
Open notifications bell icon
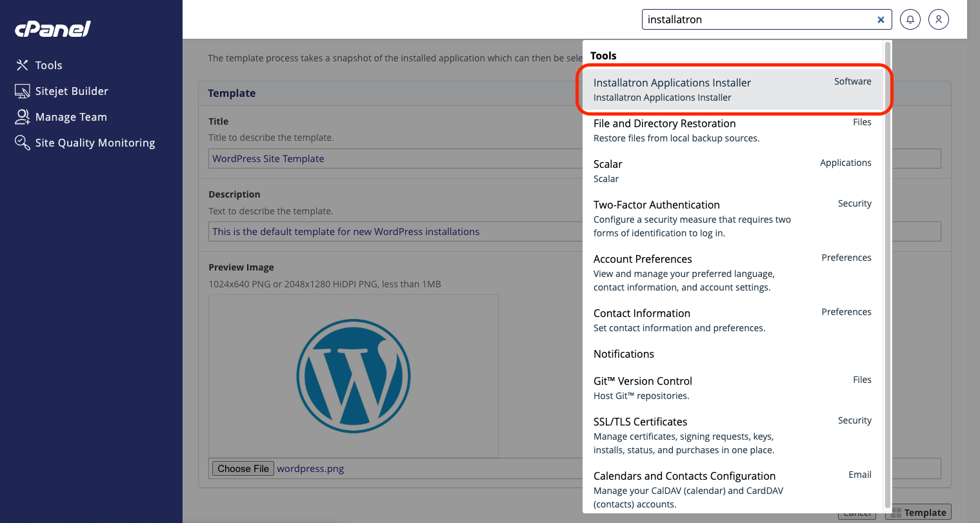point(910,19)
